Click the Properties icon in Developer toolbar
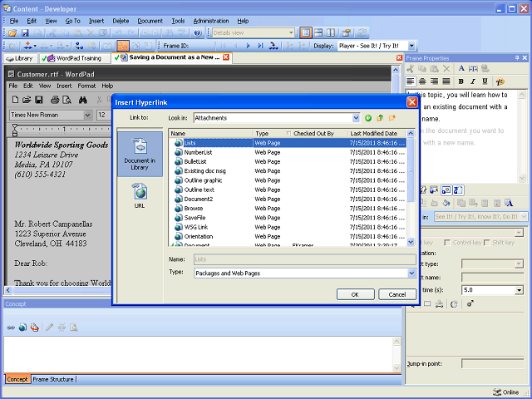The image size is (532, 399). 347,33
